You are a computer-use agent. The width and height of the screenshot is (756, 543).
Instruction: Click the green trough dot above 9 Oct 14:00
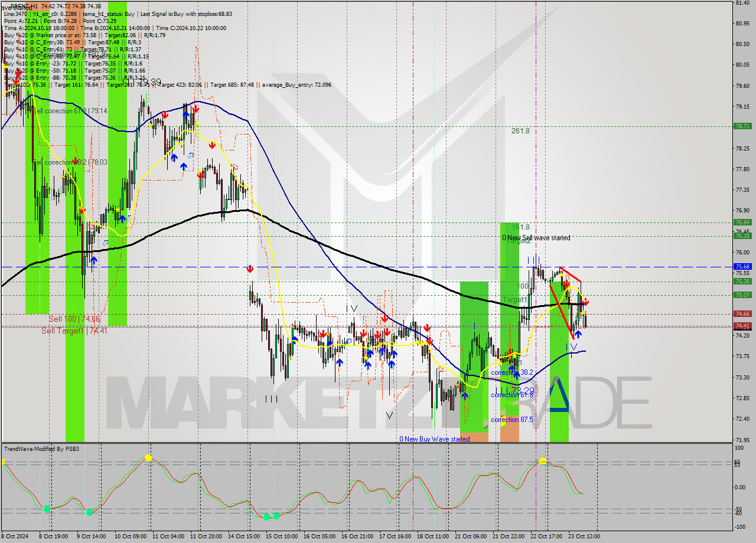89,512
